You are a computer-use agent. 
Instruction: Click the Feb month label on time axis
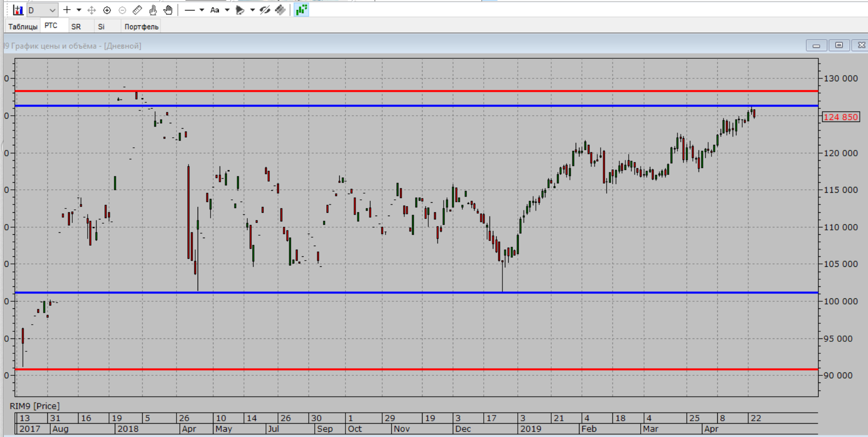[x=589, y=429]
